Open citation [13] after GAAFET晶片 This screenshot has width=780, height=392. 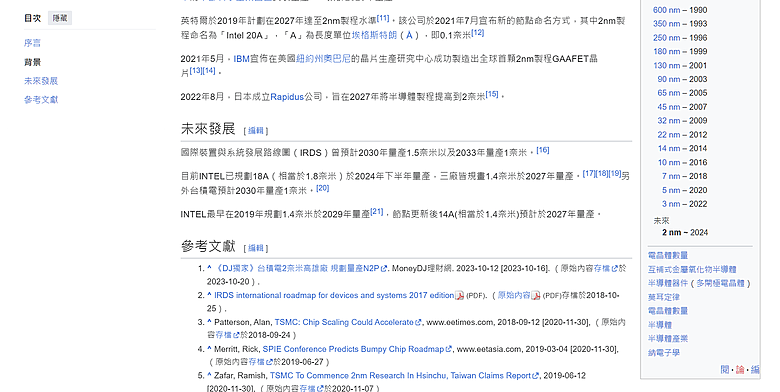[195, 71]
